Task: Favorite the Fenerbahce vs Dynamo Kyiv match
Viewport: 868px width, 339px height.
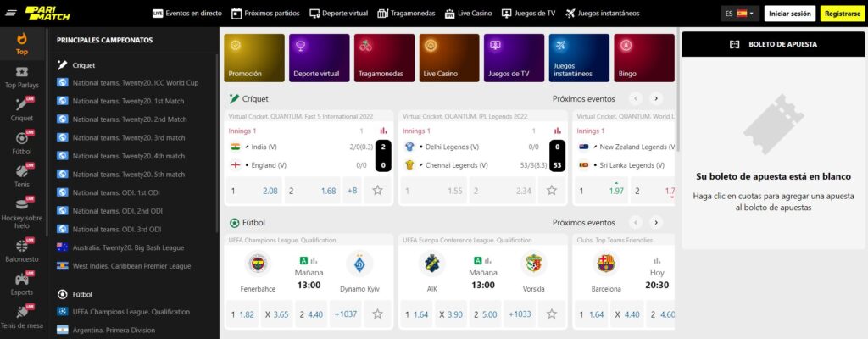Action: [377, 314]
